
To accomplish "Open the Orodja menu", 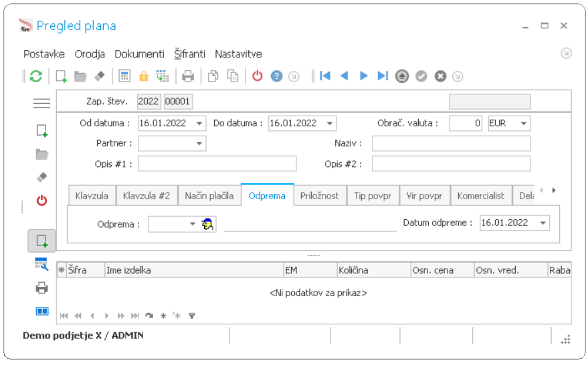I will [x=90, y=54].
